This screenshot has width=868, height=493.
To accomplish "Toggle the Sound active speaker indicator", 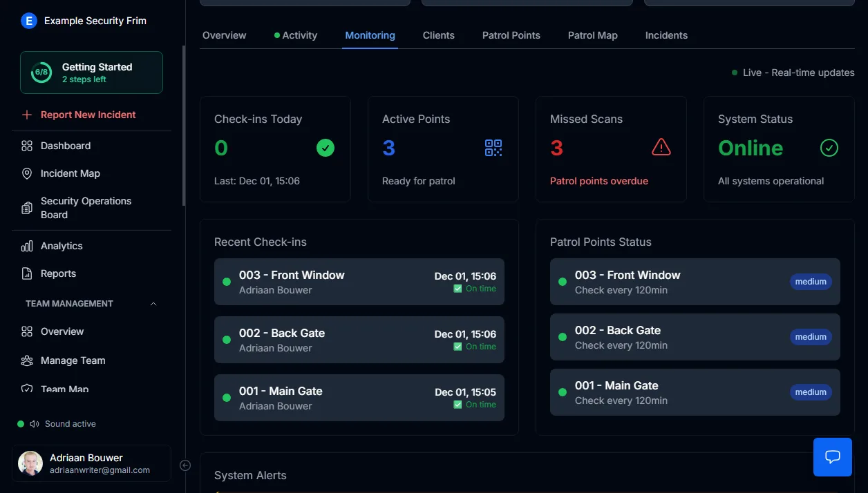I will (35, 424).
